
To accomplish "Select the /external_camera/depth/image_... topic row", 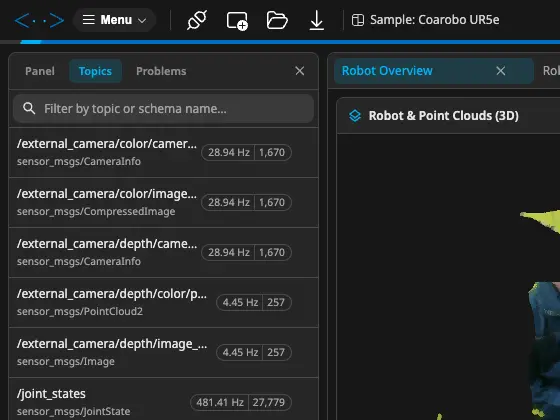I will (x=163, y=352).
